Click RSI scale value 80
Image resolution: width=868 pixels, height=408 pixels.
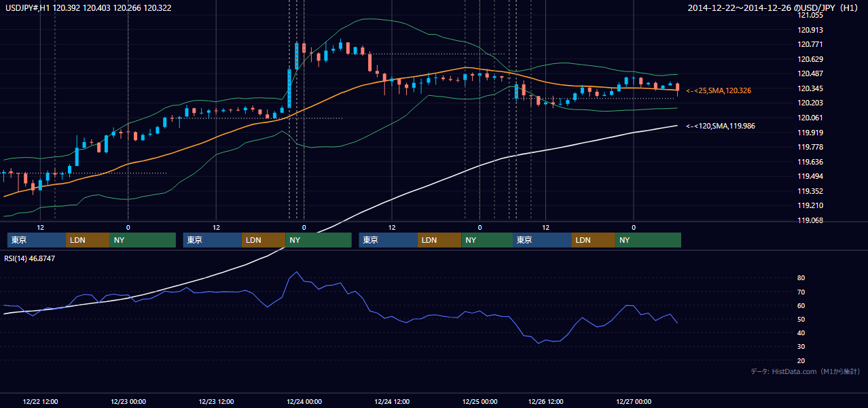coord(801,278)
